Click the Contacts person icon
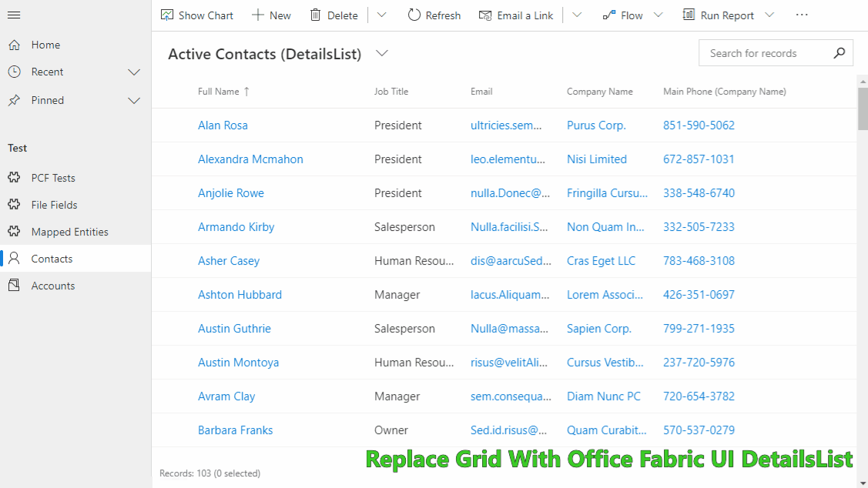The height and width of the screenshot is (488, 868). tap(15, 259)
